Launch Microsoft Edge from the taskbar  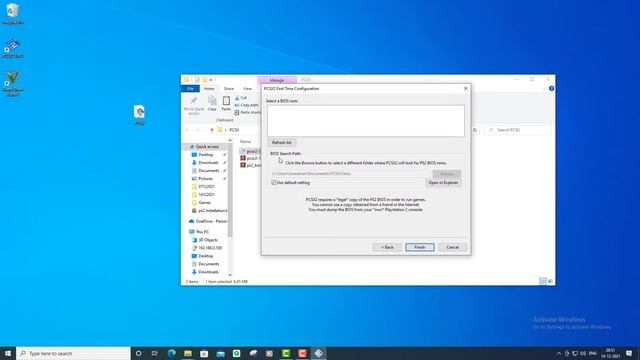171,353
